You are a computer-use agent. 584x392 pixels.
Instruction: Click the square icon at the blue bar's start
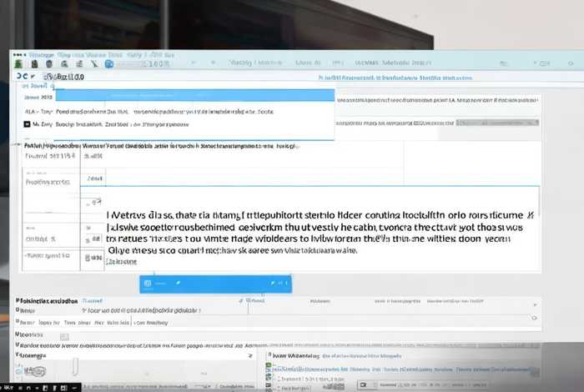point(148,284)
